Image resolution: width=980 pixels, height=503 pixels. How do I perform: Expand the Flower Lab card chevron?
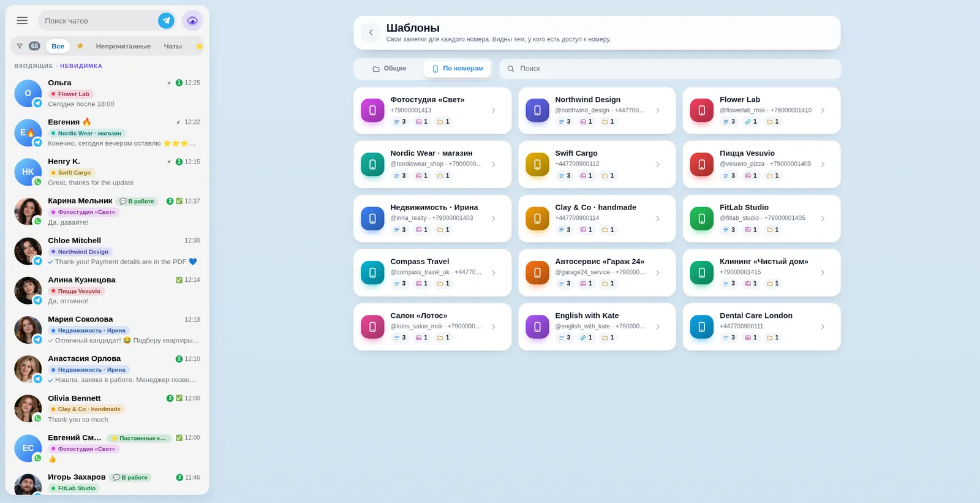coord(823,110)
